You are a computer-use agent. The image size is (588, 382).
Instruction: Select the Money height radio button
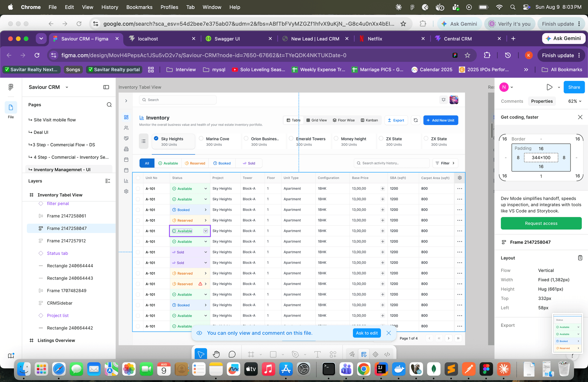click(x=336, y=138)
